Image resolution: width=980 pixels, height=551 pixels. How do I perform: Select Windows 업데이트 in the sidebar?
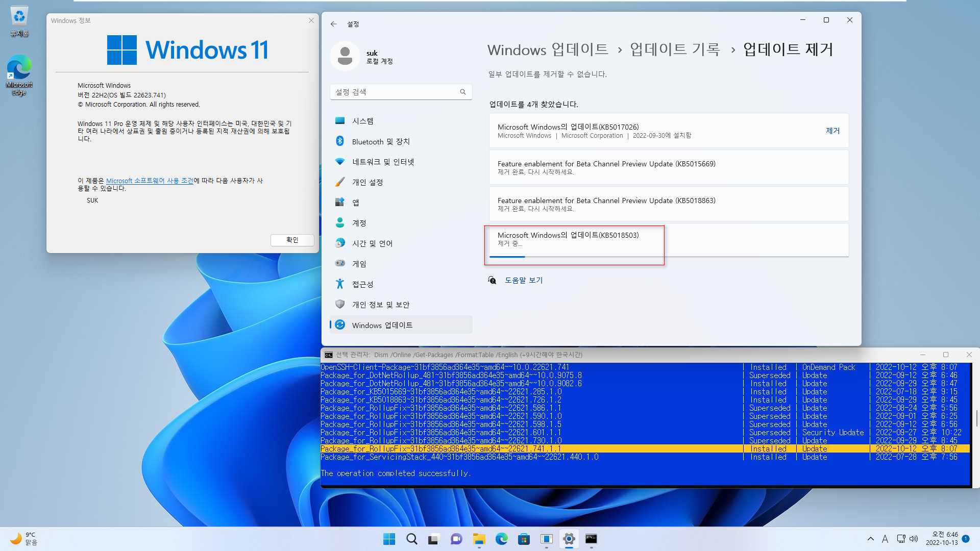[401, 325]
